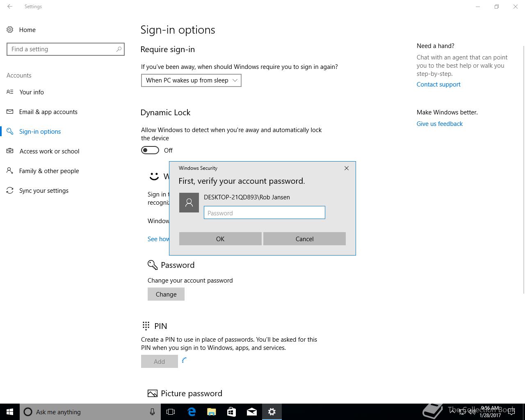
Task: Click the Cortana microphone icon
Action: tap(152, 412)
